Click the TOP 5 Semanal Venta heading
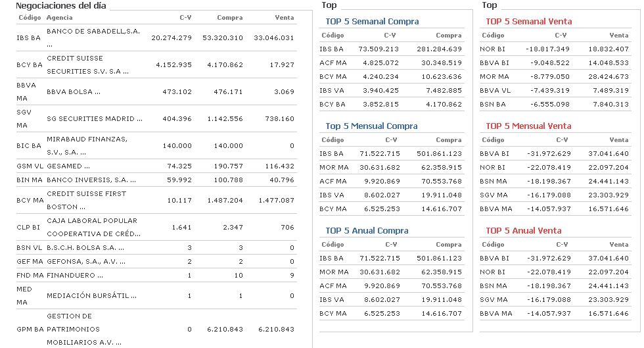The image size is (644, 348). 528,21
